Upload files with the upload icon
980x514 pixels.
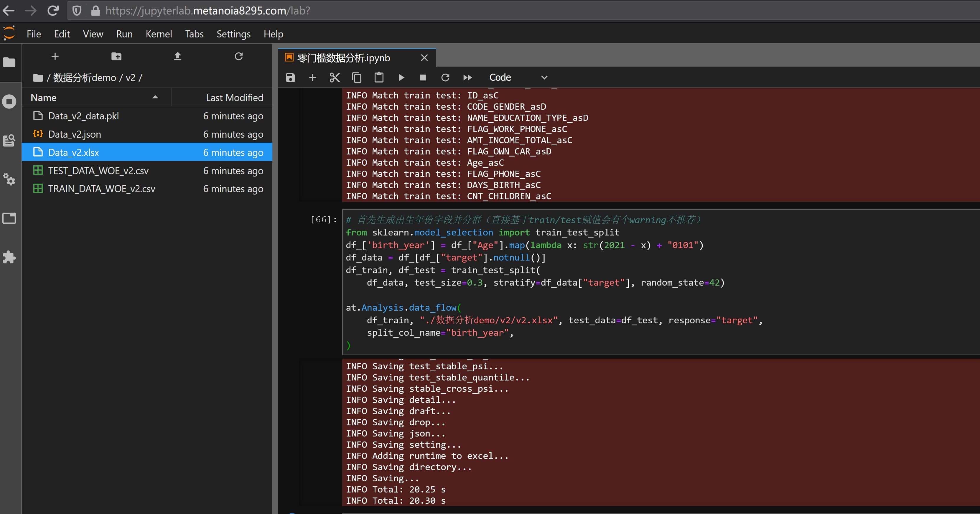coord(177,57)
